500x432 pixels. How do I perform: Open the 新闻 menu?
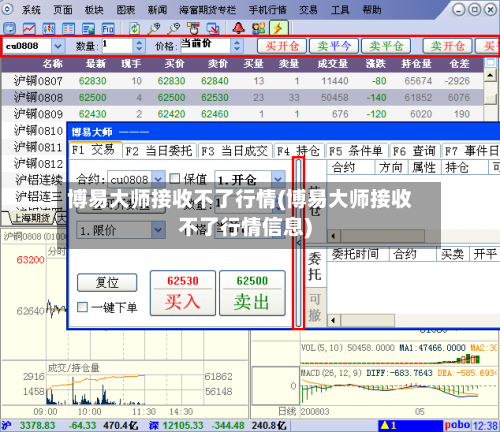pyautogui.click(x=157, y=10)
